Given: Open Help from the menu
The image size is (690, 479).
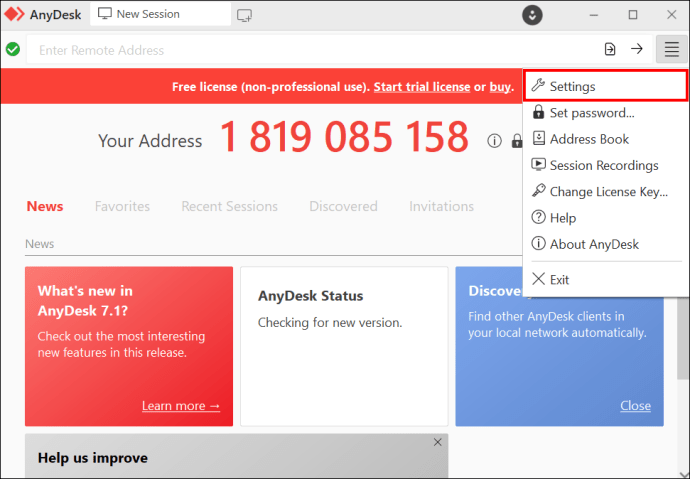Looking at the screenshot, I should 606,218.
